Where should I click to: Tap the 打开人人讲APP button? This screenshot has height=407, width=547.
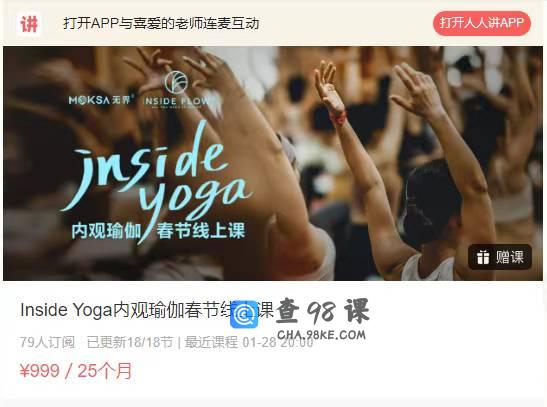coord(482,23)
